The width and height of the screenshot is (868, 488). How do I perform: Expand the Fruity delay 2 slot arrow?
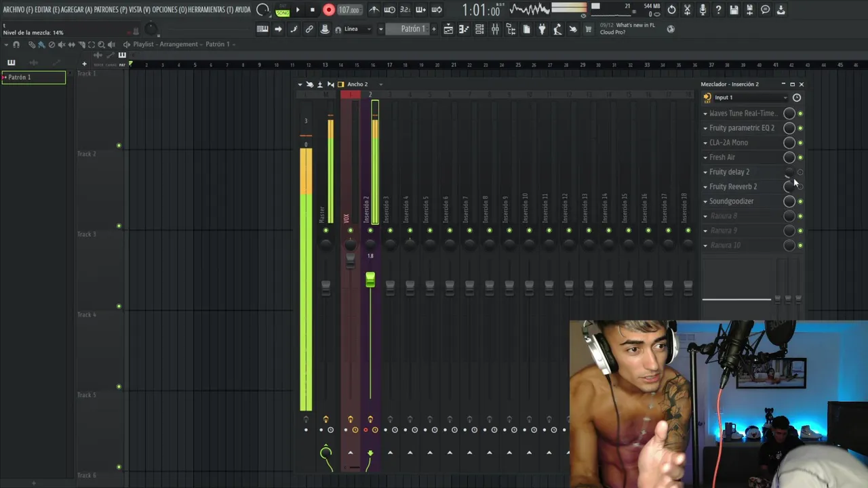(x=705, y=172)
